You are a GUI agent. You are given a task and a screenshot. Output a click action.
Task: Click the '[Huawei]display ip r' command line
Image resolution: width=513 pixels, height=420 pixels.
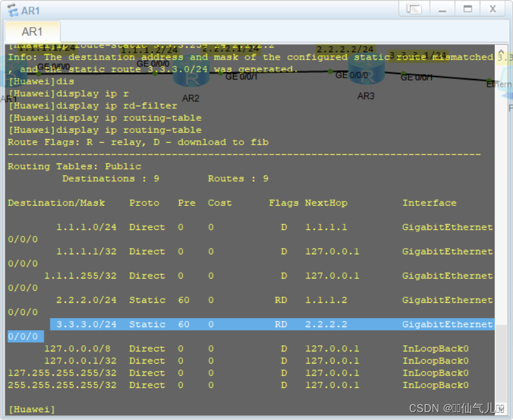(69, 94)
